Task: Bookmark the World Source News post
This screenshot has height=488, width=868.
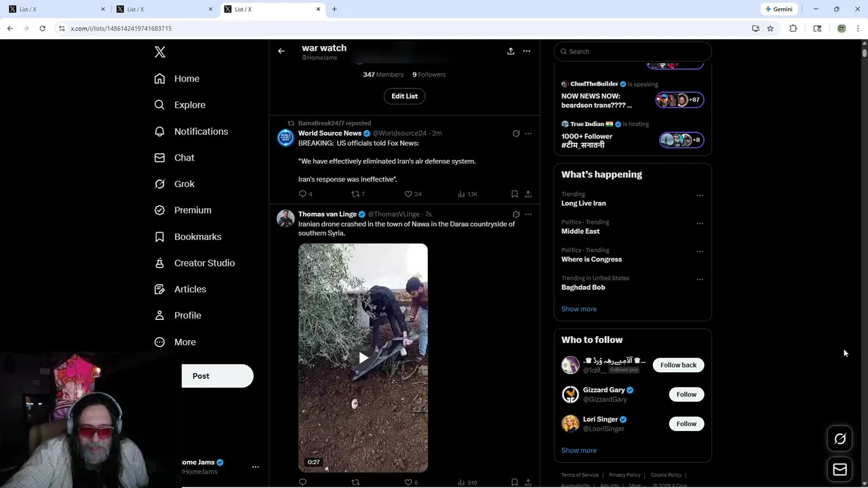Action: pos(514,194)
